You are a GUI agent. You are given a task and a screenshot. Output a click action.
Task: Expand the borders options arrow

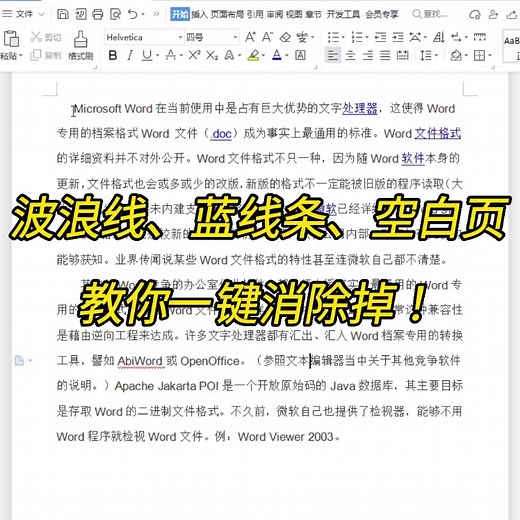click(490, 55)
